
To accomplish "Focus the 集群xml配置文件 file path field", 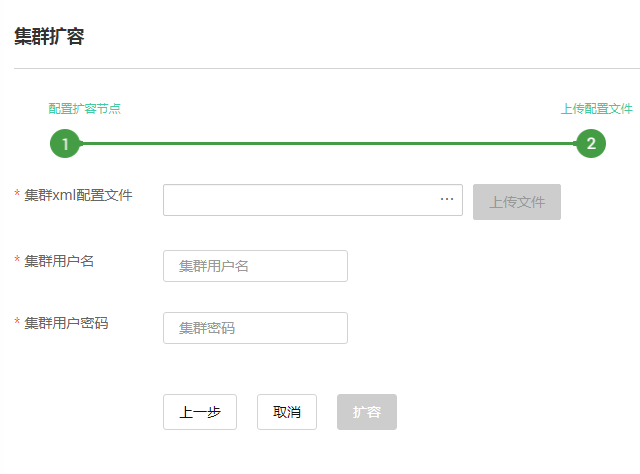I will point(300,200).
